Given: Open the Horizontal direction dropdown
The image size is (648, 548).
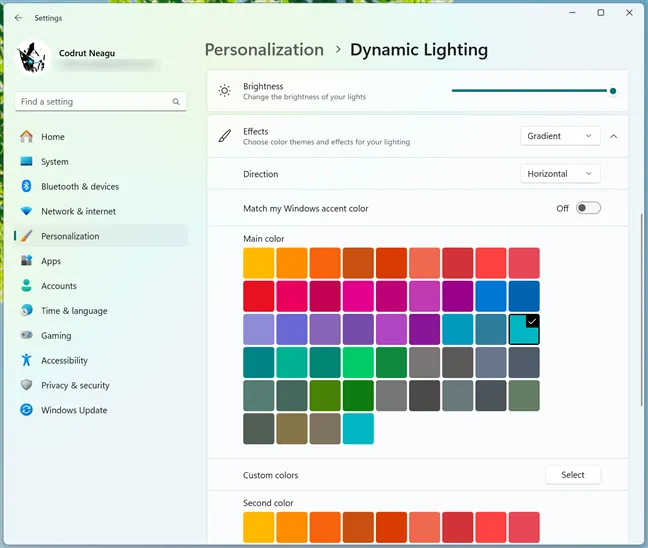Looking at the screenshot, I should (562, 174).
